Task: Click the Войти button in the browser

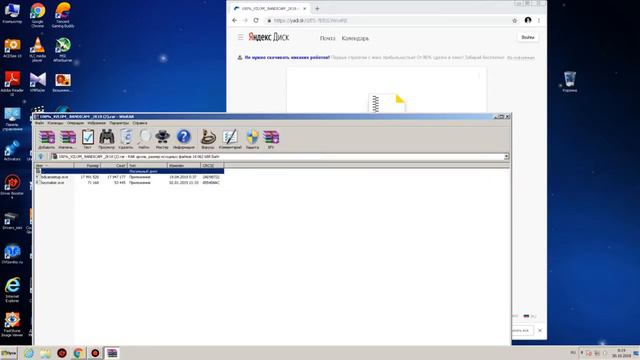Action: point(528,37)
